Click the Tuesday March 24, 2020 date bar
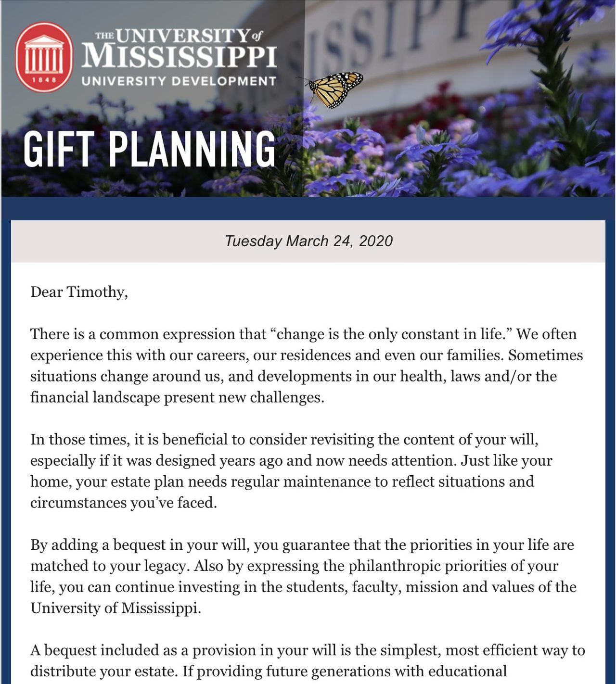Viewport: 616px width, 684px height. pos(308,241)
